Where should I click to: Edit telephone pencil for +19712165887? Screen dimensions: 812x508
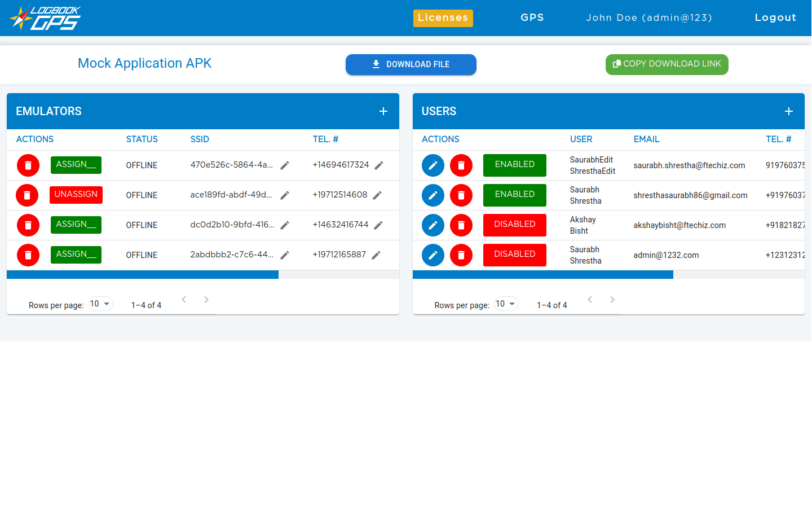(x=376, y=255)
